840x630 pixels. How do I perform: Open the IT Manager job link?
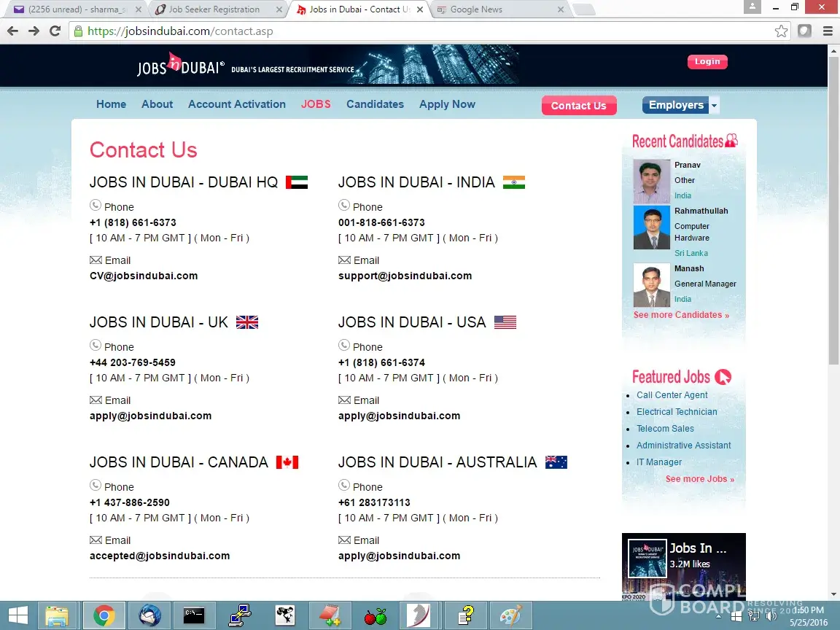tap(659, 462)
